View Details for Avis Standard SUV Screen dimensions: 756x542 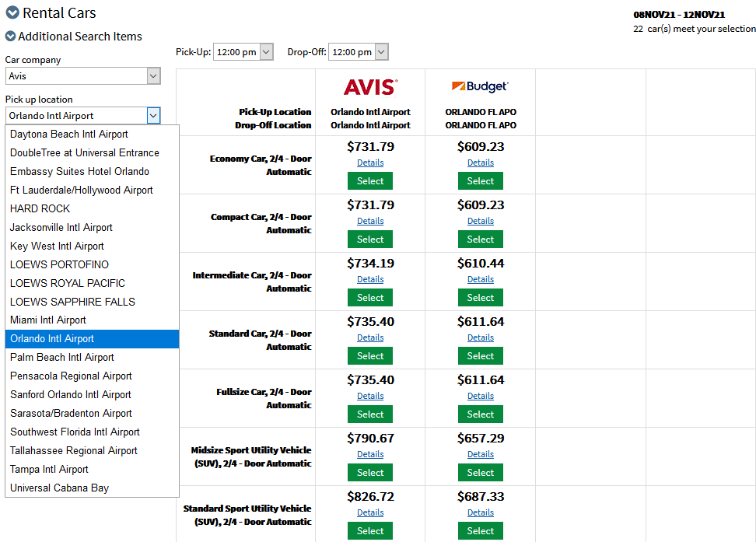tap(370, 513)
